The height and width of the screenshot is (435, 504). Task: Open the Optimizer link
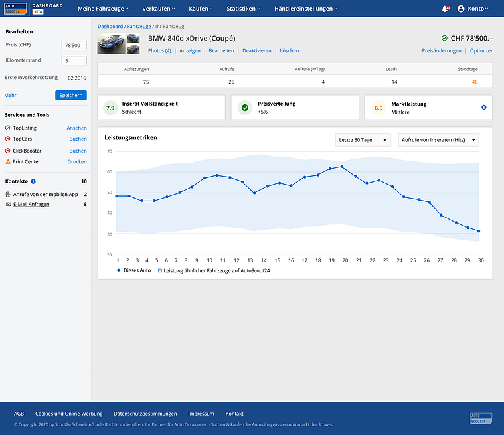click(x=481, y=50)
